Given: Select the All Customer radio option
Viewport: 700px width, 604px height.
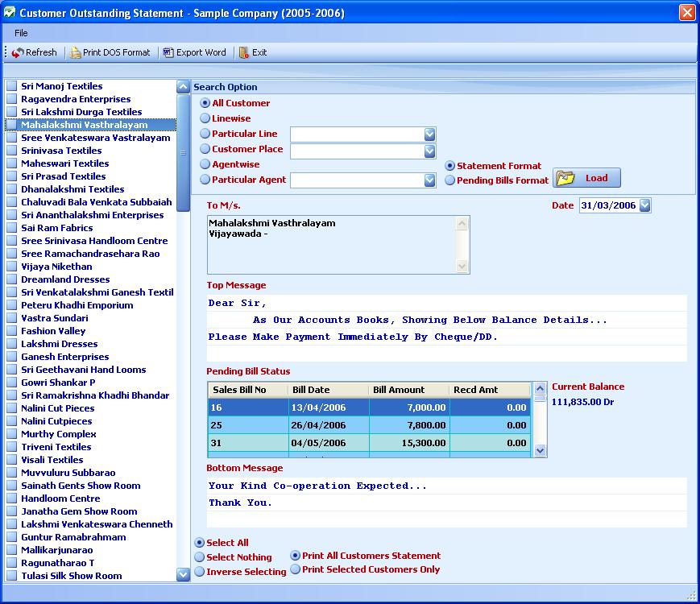Looking at the screenshot, I should point(205,103).
